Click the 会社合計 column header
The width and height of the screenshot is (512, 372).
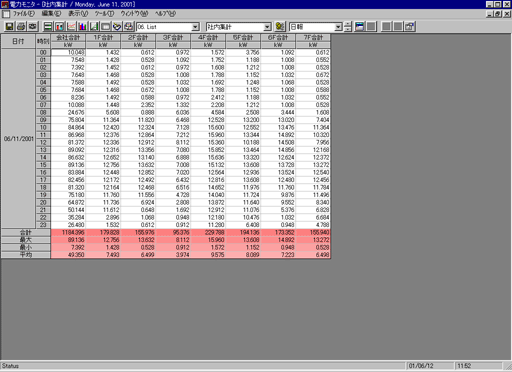tap(68, 37)
